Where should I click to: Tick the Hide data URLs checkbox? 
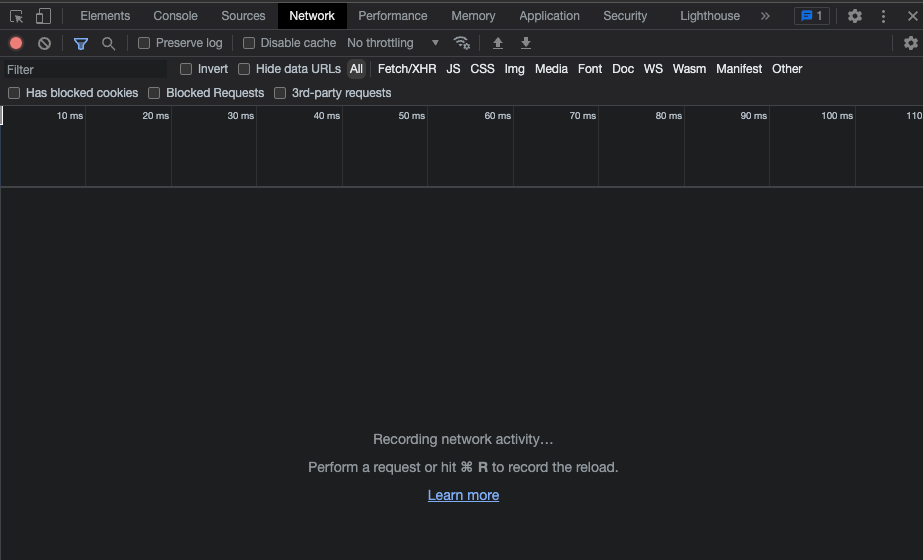(244, 69)
